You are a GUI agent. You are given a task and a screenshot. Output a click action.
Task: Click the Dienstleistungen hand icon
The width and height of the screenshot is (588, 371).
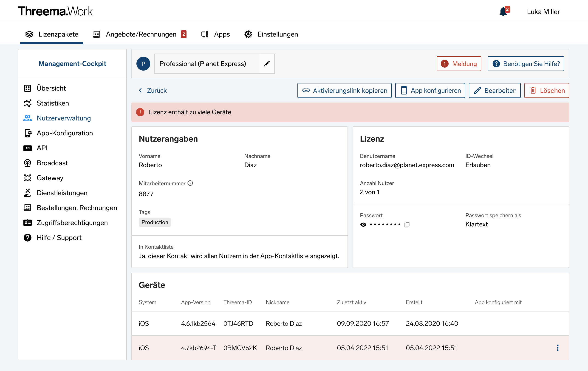coord(28,193)
